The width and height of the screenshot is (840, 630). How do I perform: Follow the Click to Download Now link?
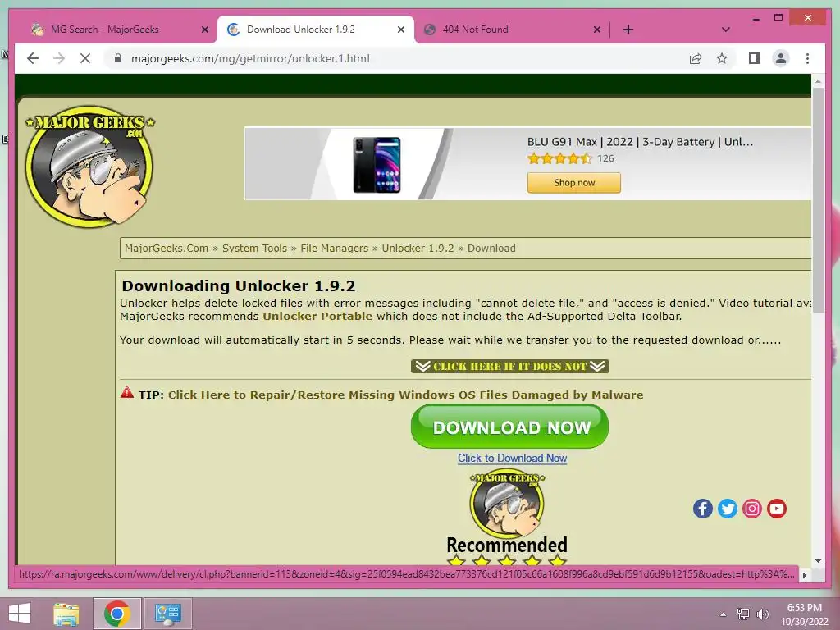512,458
